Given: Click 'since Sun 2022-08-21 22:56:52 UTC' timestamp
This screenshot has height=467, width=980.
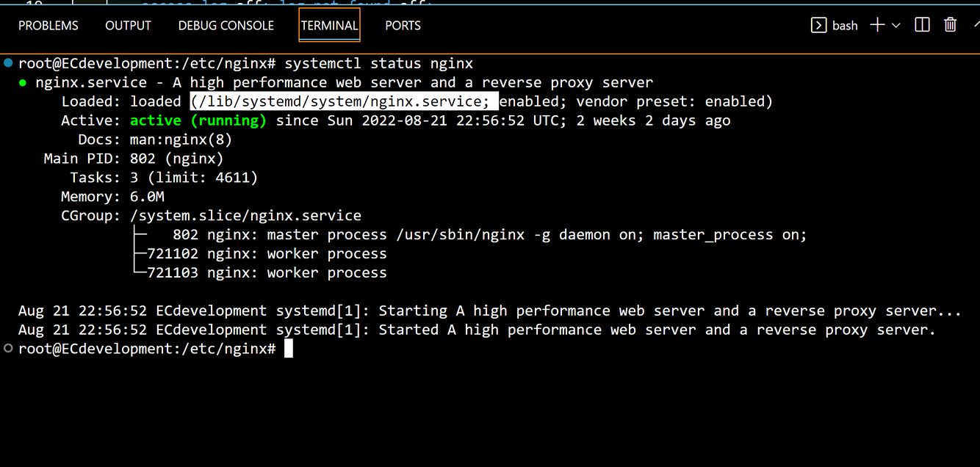Looking at the screenshot, I should point(417,120).
